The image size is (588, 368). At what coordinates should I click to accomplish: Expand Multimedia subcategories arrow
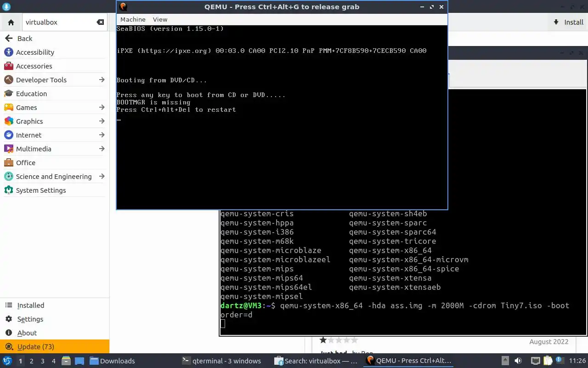102,149
